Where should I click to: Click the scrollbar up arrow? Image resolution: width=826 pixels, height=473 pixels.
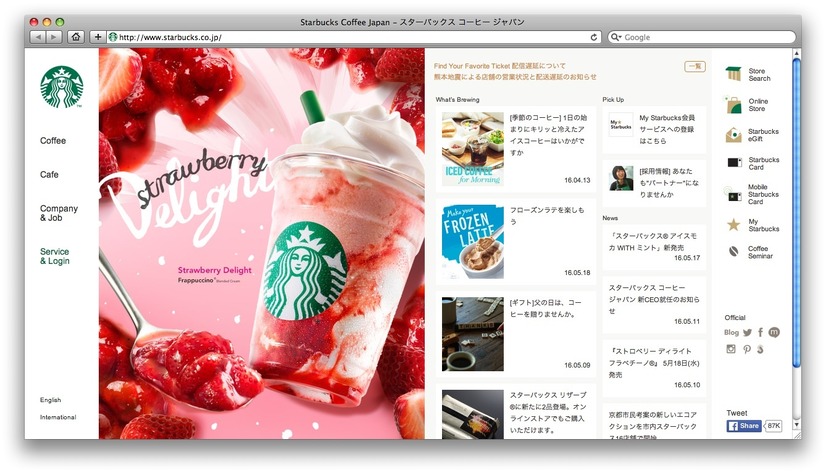(x=796, y=53)
